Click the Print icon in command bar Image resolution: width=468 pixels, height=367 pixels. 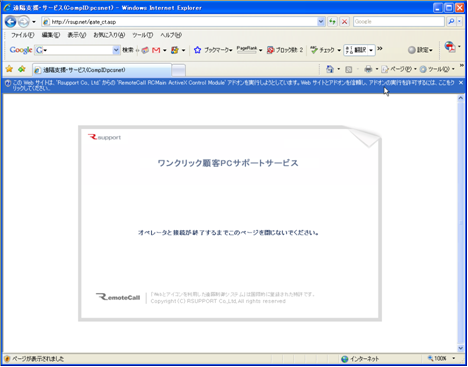[x=368, y=69]
